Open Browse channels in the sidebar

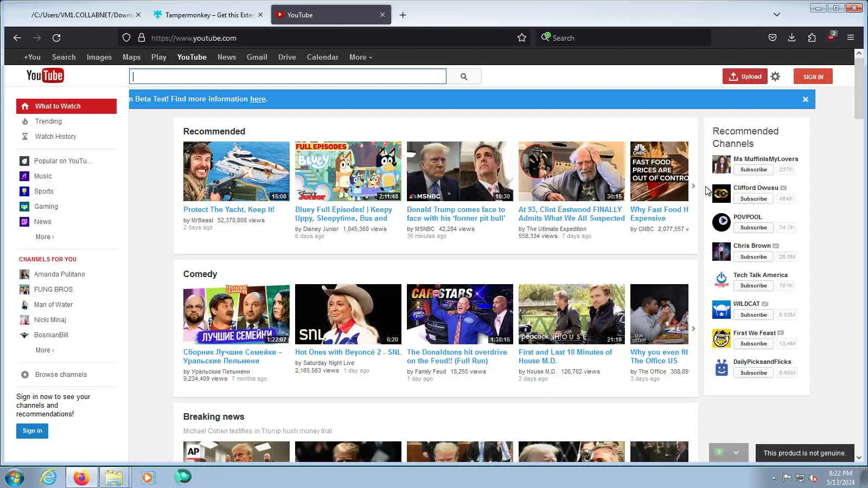(x=61, y=375)
